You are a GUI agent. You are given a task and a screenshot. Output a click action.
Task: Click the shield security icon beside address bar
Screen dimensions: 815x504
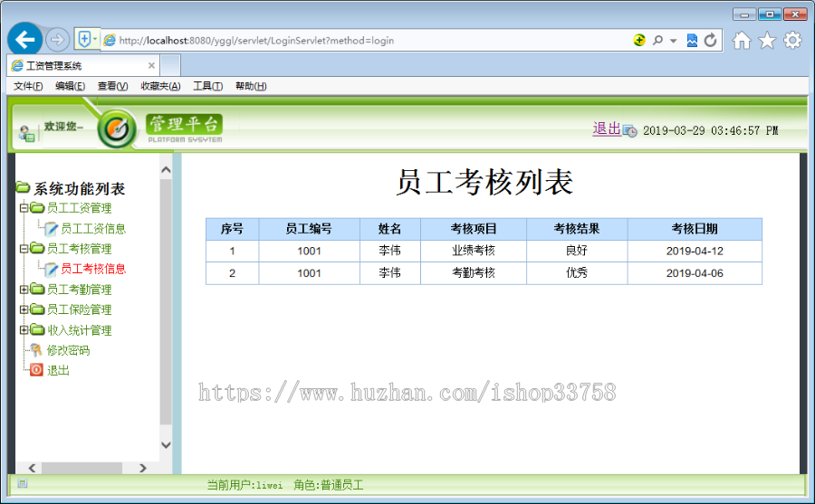point(84,38)
